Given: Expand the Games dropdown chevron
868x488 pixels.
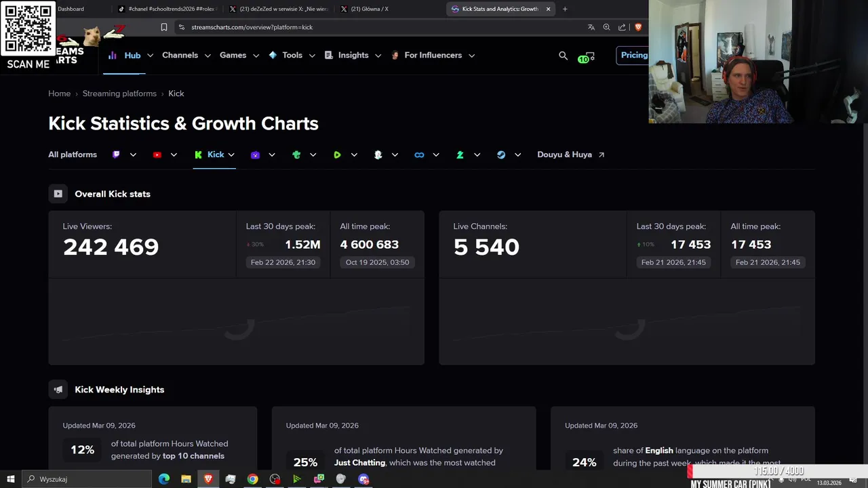Looking at the screenshot, I should tap(256, 56).
